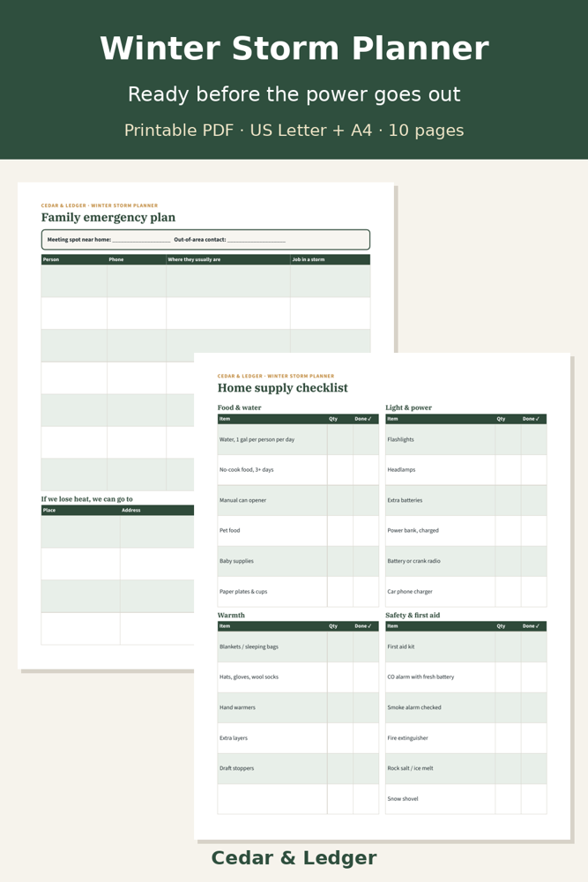Click 'CO alarm with fresh battery' item
The height and width of the screenshot is (882, 588).
[x=421, y=677]
